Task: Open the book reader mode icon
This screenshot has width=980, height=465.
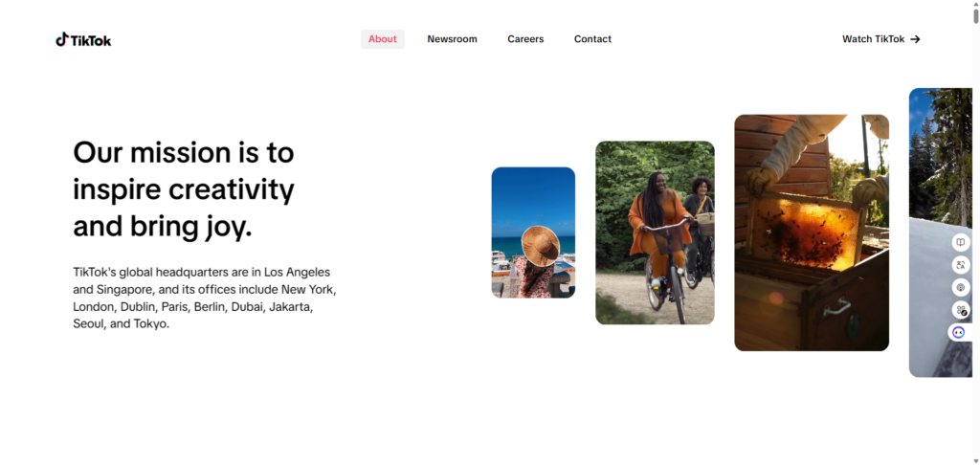Action: (961, 242)
